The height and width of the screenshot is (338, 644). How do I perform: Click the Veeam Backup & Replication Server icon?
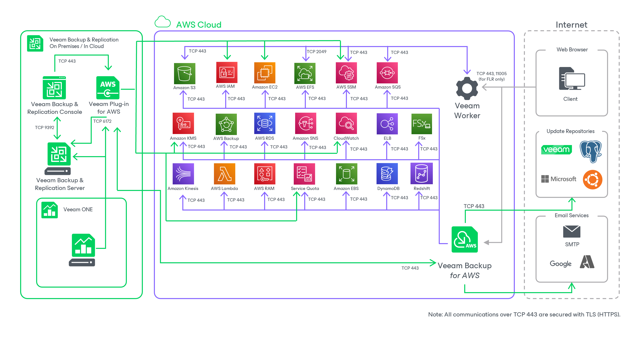58,159
